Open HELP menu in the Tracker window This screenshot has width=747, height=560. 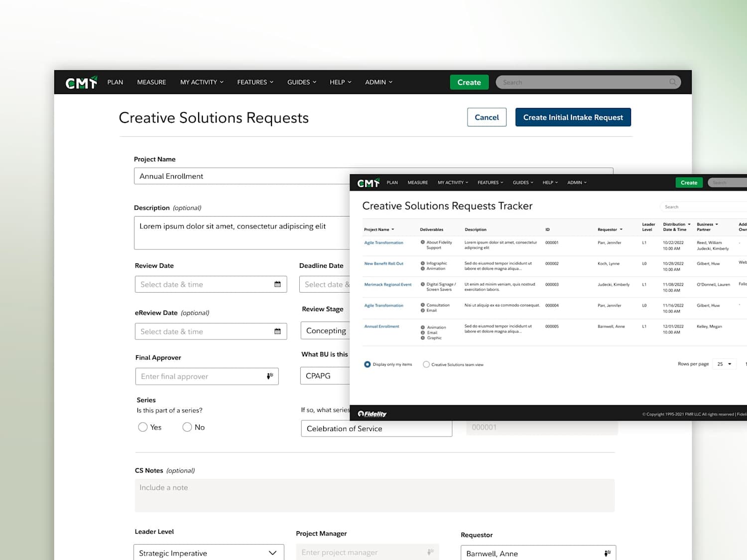pos(550,183)
